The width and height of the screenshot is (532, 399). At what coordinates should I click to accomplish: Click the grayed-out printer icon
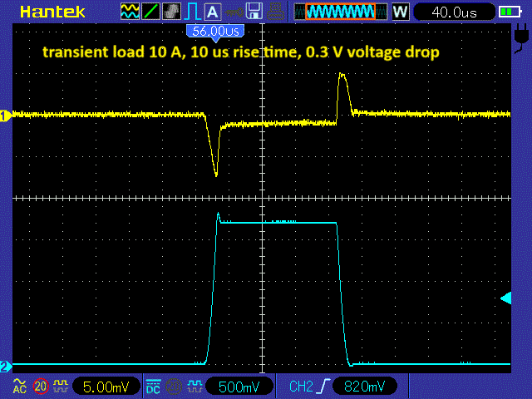[275, 11]
